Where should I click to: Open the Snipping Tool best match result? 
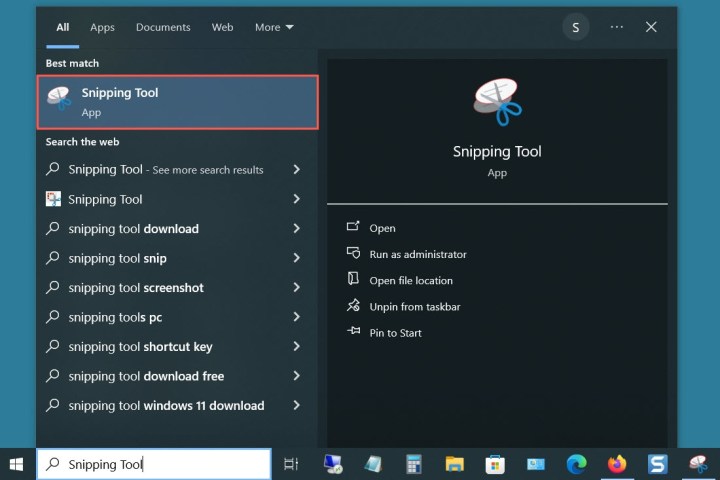(x=177, y=102)
